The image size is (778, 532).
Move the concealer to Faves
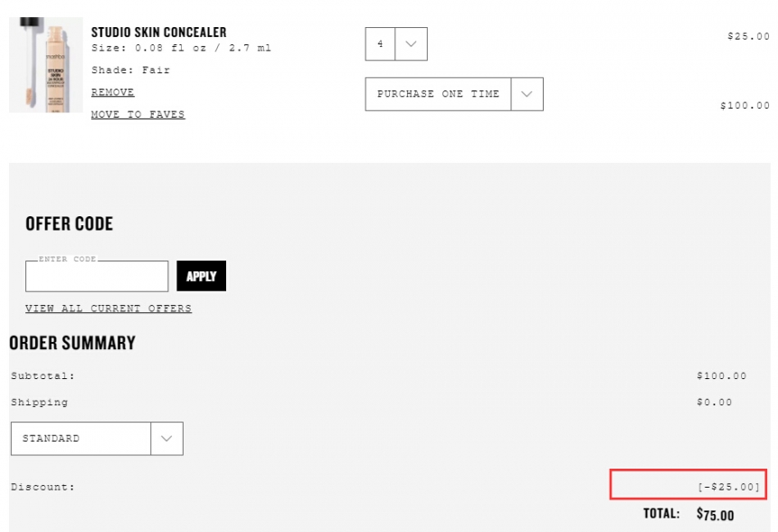click(x=138, y=115)
